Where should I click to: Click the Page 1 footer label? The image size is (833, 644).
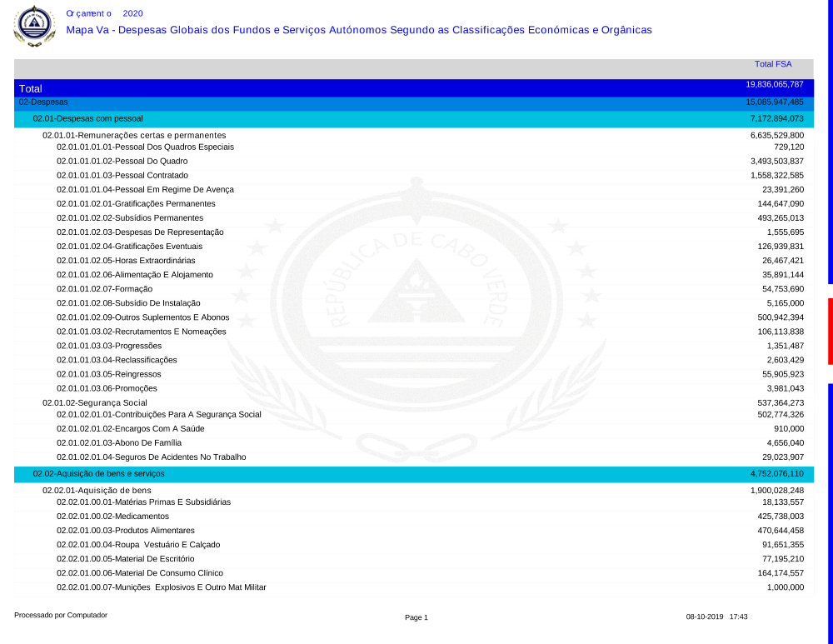pyautogui.click(x=416, y=617)
